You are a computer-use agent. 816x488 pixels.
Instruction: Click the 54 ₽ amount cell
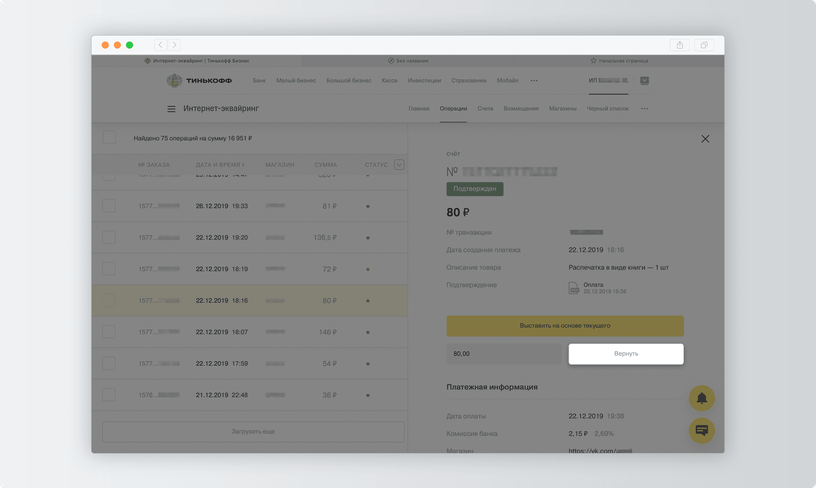[x=329, y=364]
